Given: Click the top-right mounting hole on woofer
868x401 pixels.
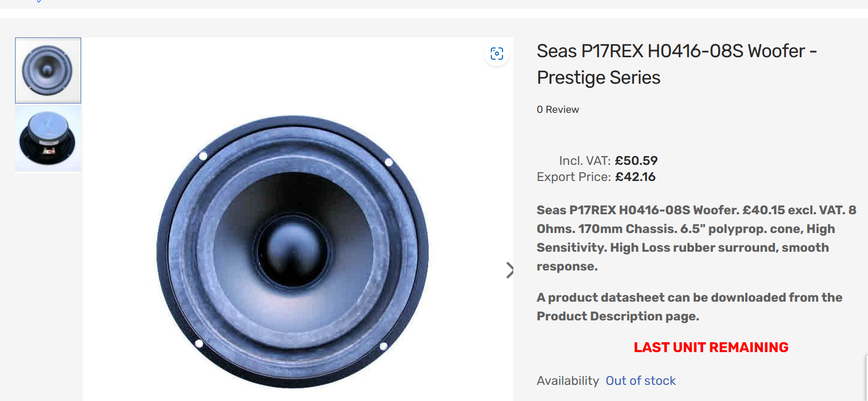Looking at the screenshot, I should [388, 162].
